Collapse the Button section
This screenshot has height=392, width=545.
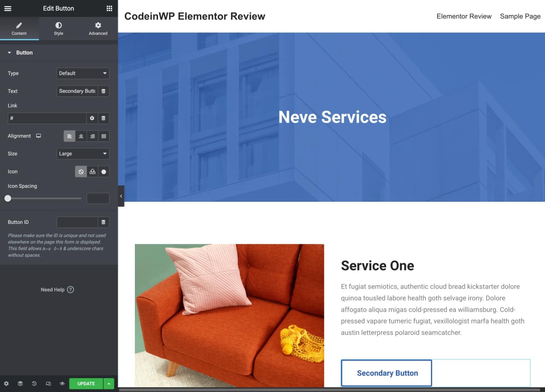9,53
